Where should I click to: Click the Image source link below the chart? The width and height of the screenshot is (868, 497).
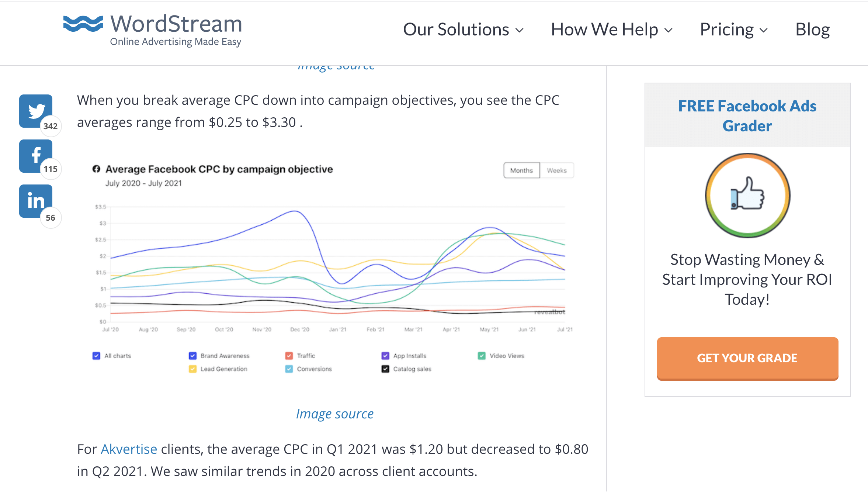(334, 414)
